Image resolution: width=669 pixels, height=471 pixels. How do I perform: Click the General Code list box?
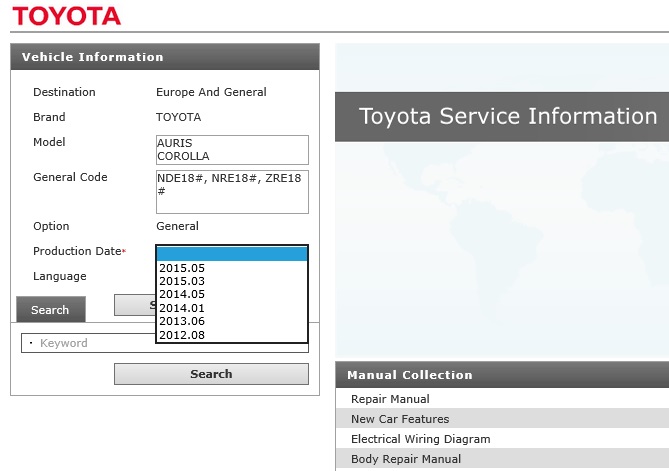(x=232, y=192)
